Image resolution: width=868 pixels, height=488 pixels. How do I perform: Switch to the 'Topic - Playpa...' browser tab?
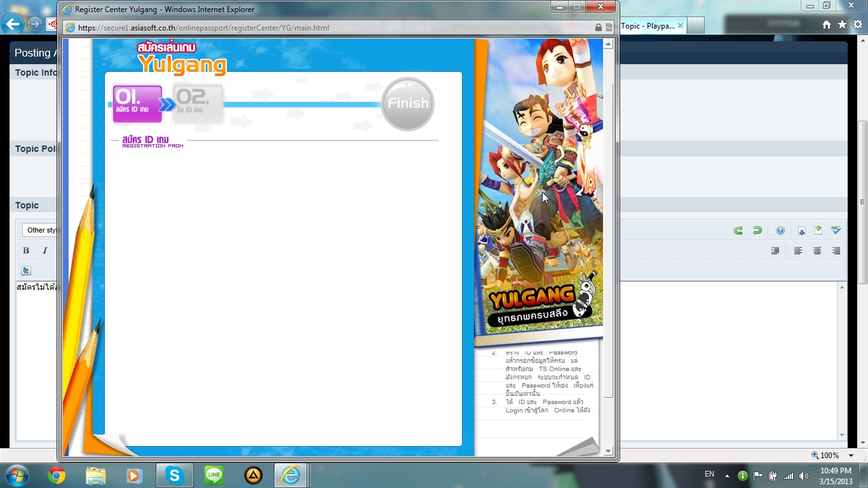(647, 26)
